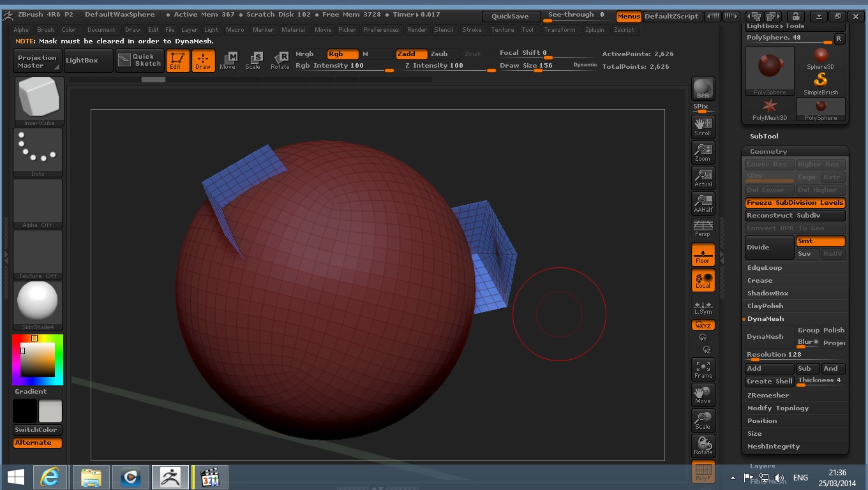Open the Brush menu
Screen dimensions: 868x490
45,29
